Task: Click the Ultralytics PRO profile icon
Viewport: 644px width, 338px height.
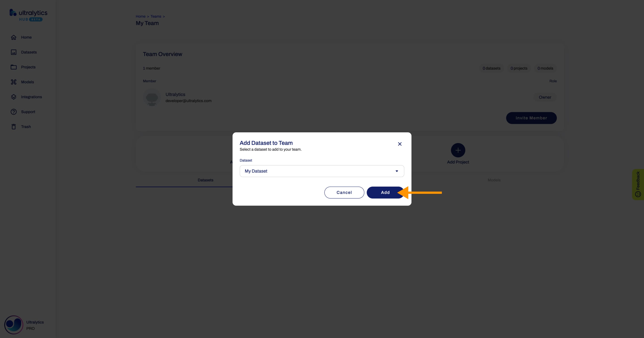Action: 14,324
